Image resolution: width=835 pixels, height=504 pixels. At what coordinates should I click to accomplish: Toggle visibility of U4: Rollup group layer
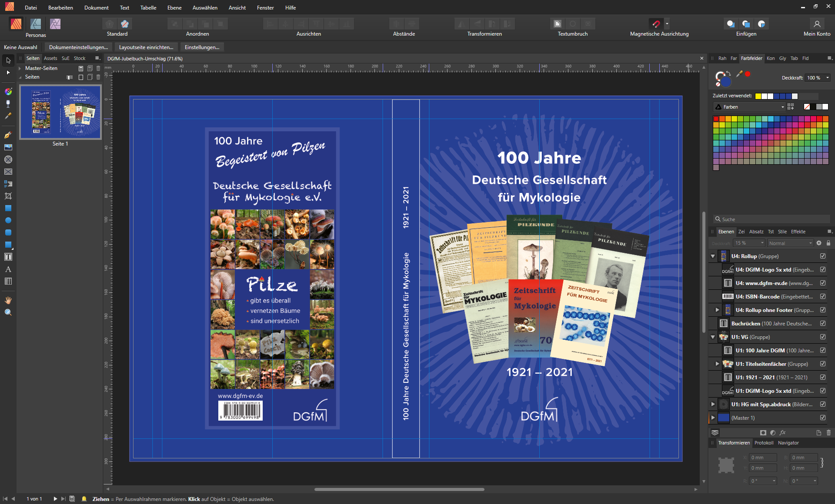click(823, 256)
